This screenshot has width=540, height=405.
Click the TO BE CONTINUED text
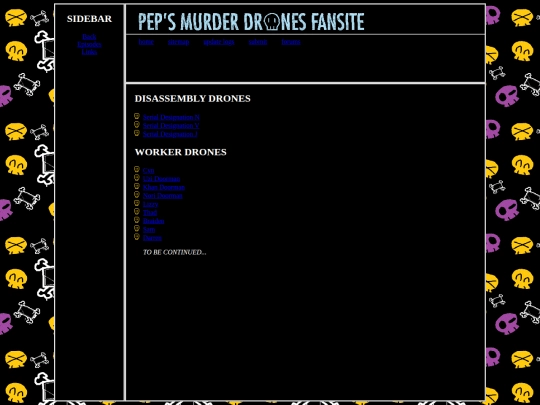(175, 252)
